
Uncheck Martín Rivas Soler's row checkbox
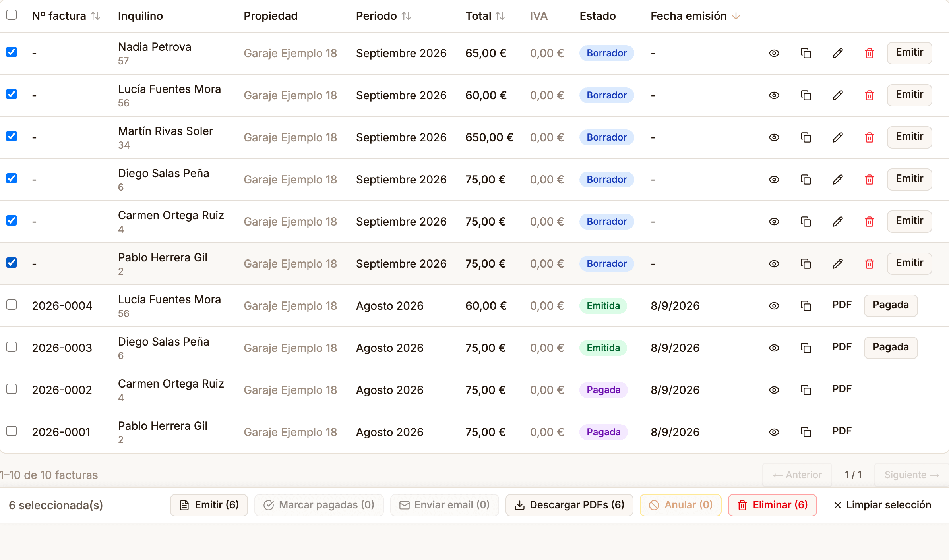point(12,136)
